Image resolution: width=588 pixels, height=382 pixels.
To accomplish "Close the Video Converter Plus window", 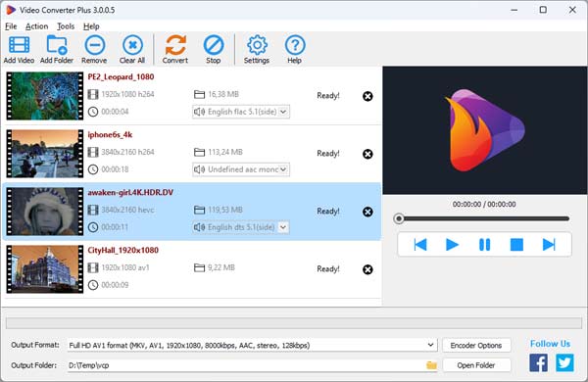I will tap(572, 10).
